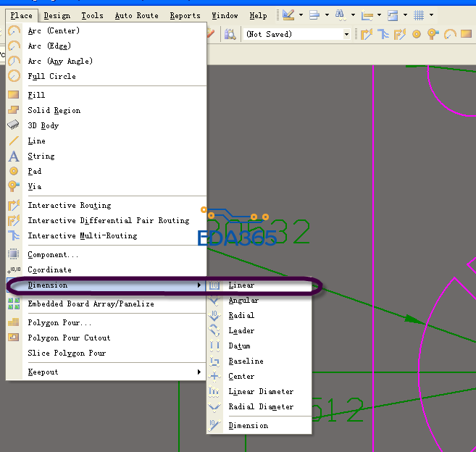
Task: Open the Help menu
Action: [x=259, y=15]
